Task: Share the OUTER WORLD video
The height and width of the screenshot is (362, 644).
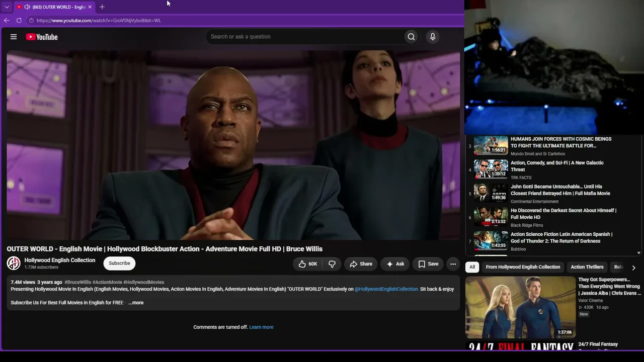Action: coord(361,264)
